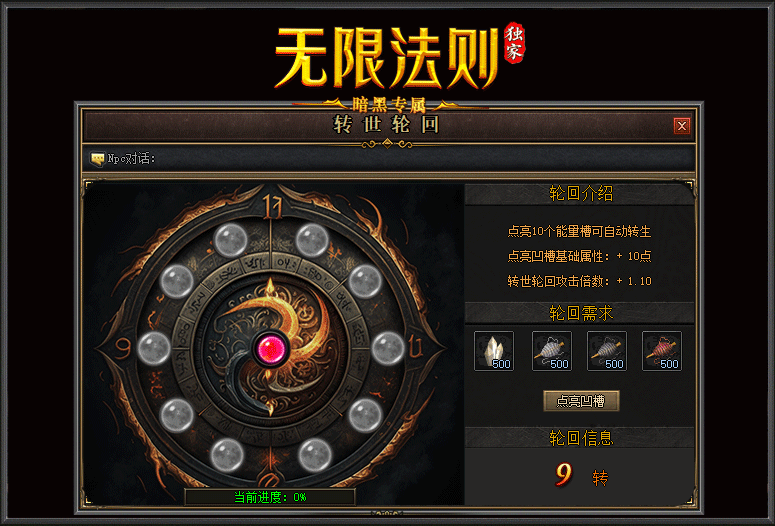775x526 pixels.
Task: Select the red spool requirement item
Action: [x=661, y=351]
